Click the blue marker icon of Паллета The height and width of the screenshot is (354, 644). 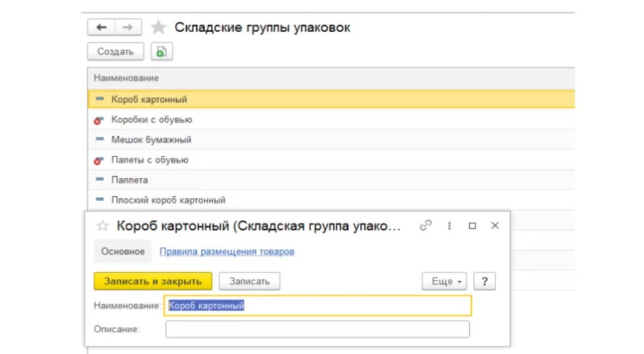pos(99,179)
